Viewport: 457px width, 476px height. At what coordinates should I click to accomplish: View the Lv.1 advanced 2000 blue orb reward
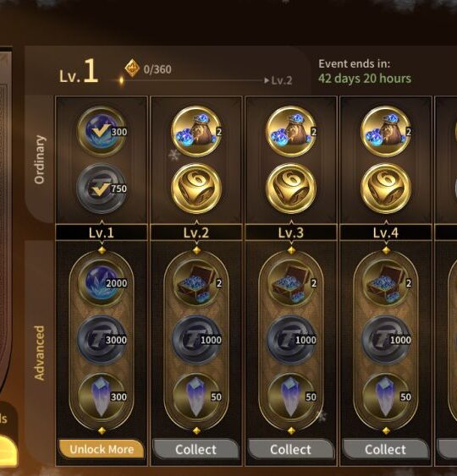[102, 282]
